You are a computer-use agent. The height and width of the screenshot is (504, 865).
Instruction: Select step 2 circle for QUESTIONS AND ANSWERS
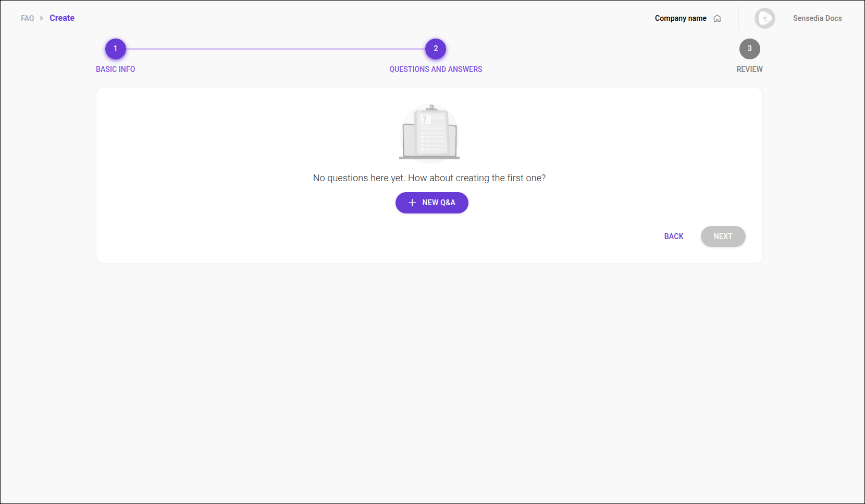[436, 48]
